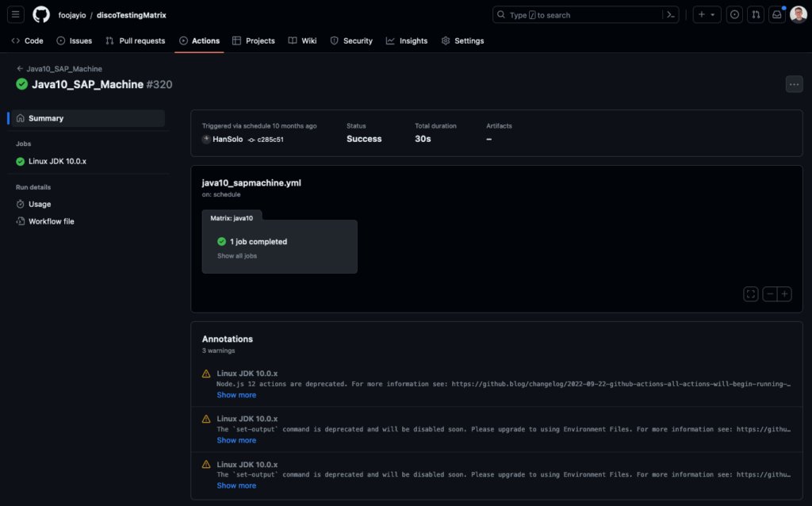Image resolution: width=812 pixels, height=506 pixels.
Task: Expand Show more on last annotation warning
Action: pos(236,485)
